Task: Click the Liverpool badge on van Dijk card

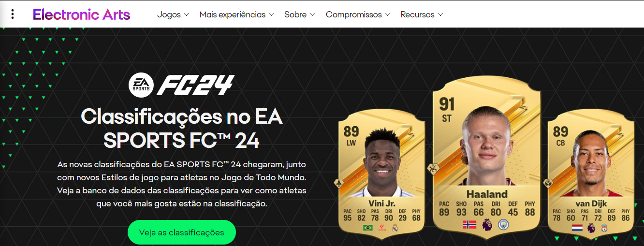Action: 604,228
